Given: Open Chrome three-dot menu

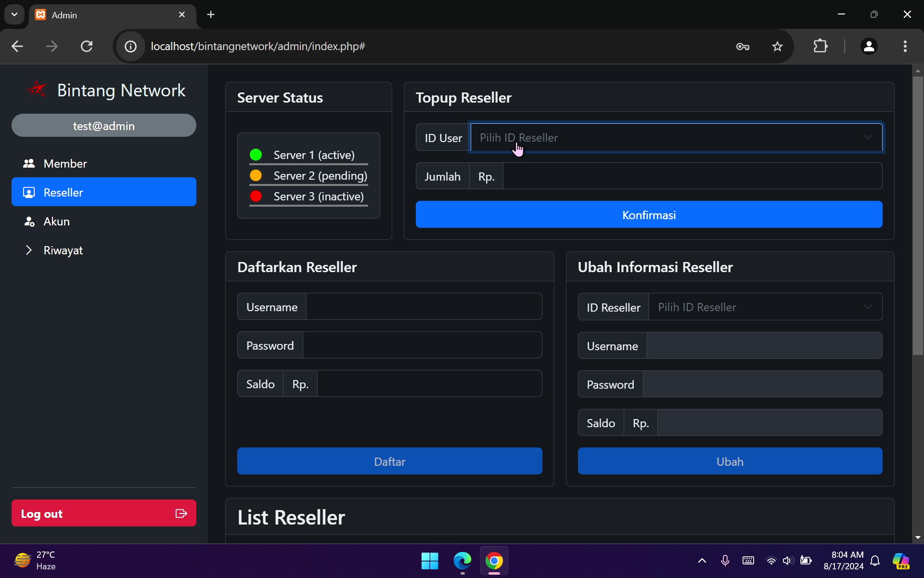Looking at the screenshot, I should pyautogui.click(x=905, y=46).
